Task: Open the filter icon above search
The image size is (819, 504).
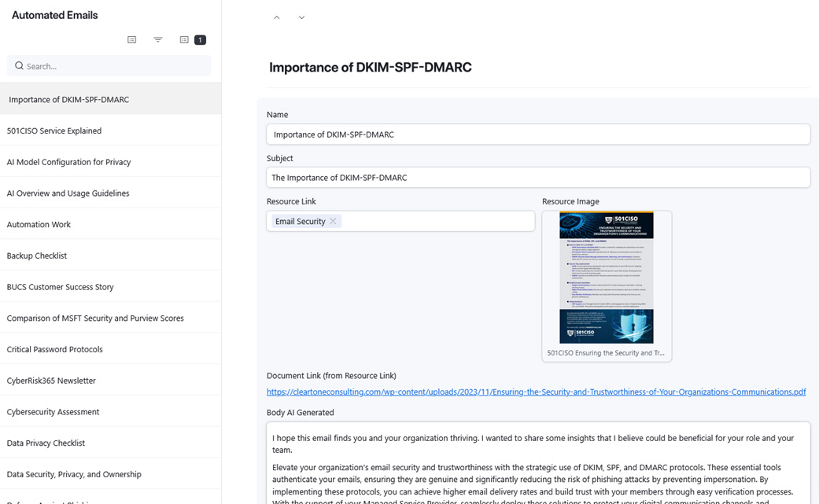Action: (158, 40)
